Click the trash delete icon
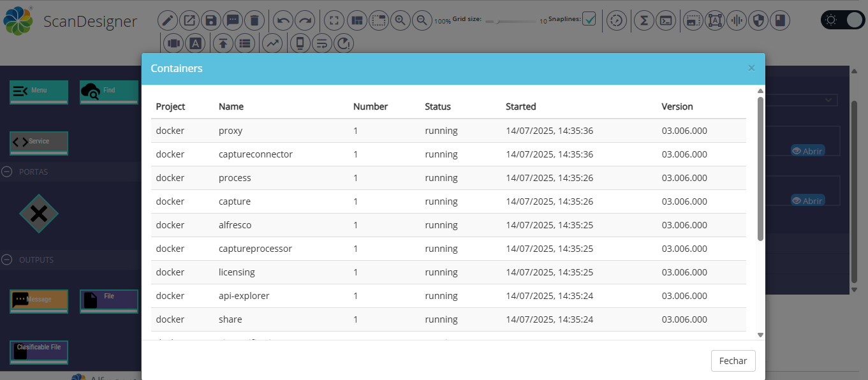 (x=254, y=20)
